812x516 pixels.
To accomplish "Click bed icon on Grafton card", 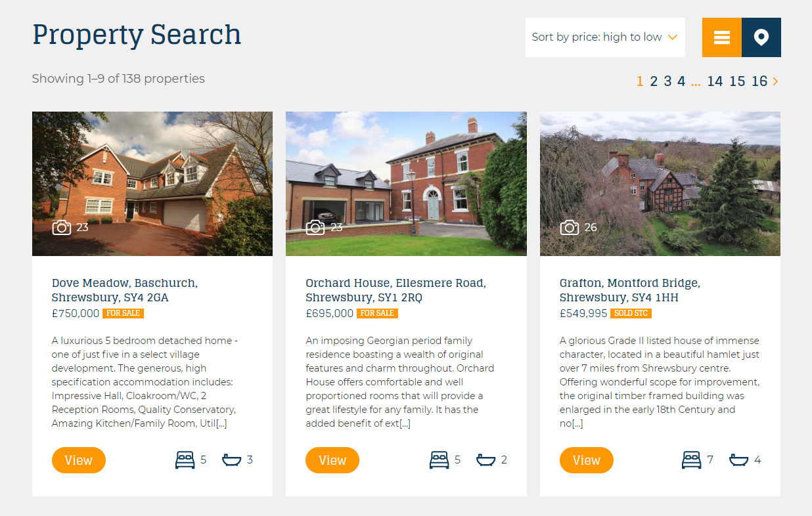I will click(692, 460).
